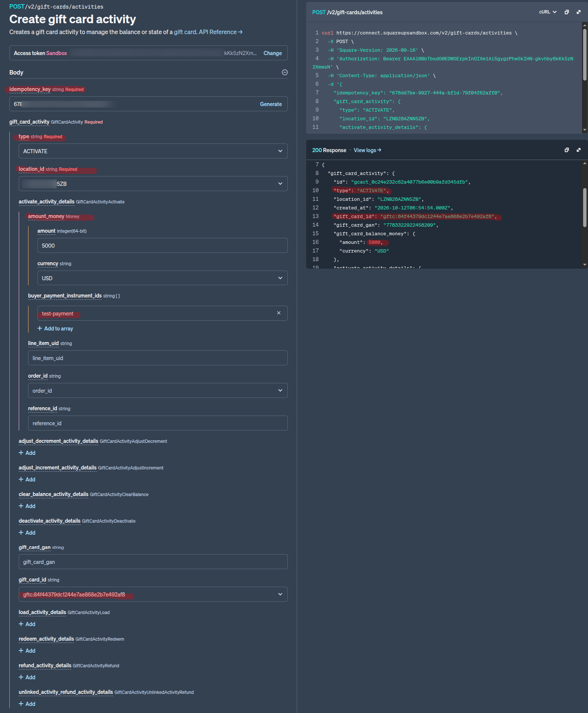Open the location_id dropdown
This screenshot has width=588, height=713.
click(153, 184)
